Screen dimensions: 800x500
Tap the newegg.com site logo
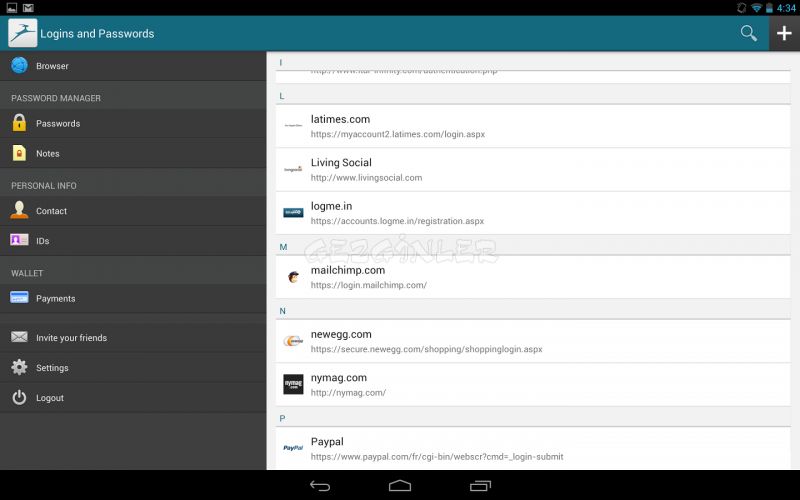293,341
